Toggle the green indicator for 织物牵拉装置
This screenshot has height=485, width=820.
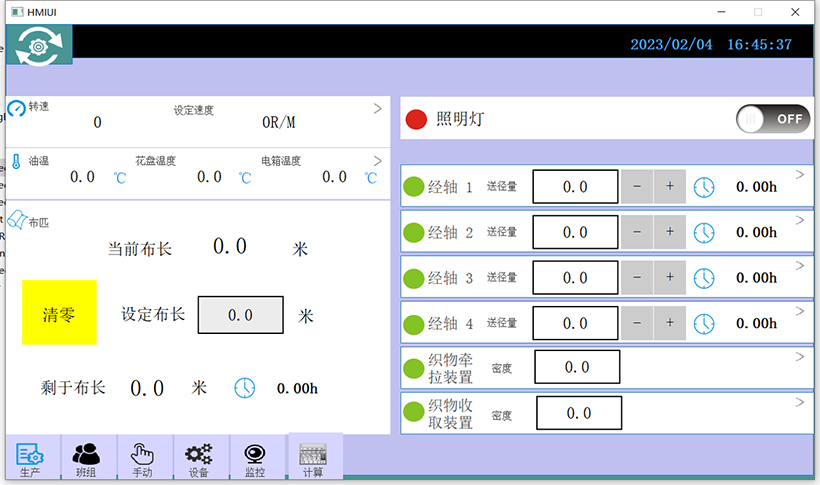click(x=414, y=368)
